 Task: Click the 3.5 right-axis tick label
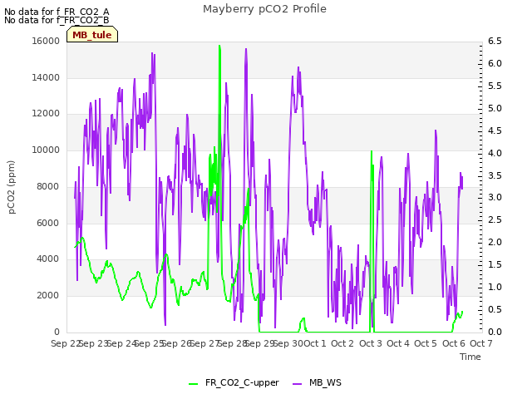495,175
